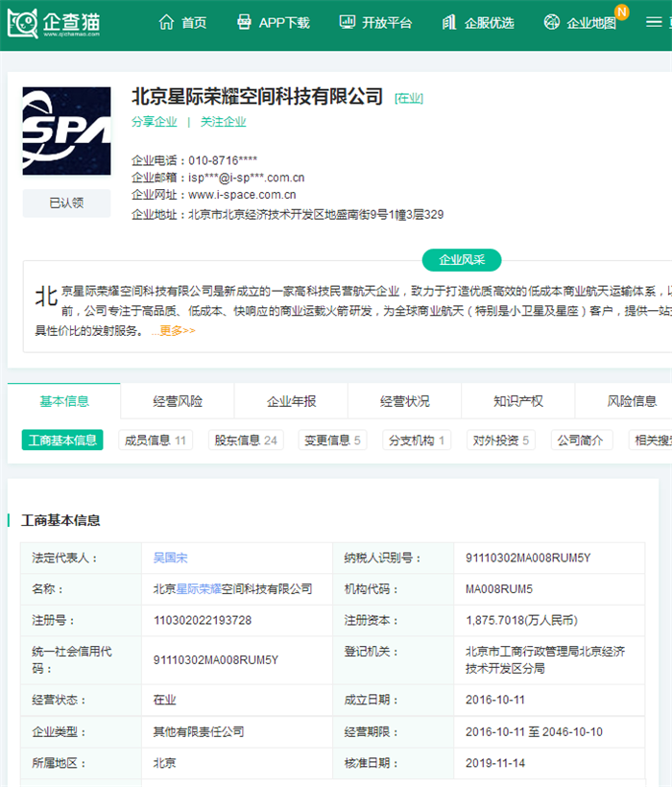Click the company title 北京星际荣耀空间科技有限公司
Viewport: 672px width, 787px height.
pyautogui.click(x=257, y=96)
